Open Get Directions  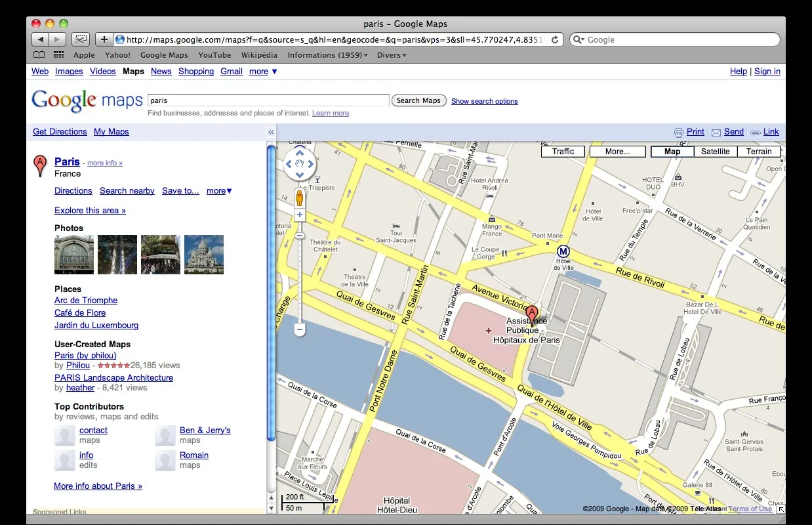point(60,132)
